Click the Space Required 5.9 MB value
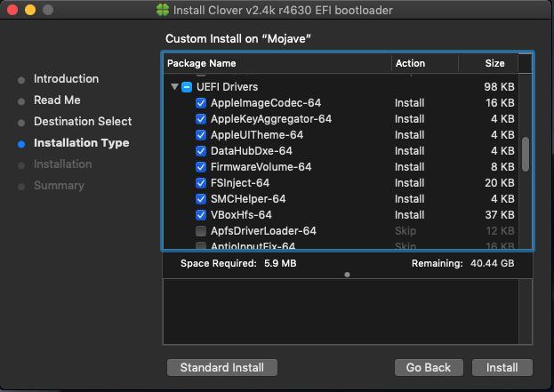Screen dimensions: 554x392 coord(280,263)
